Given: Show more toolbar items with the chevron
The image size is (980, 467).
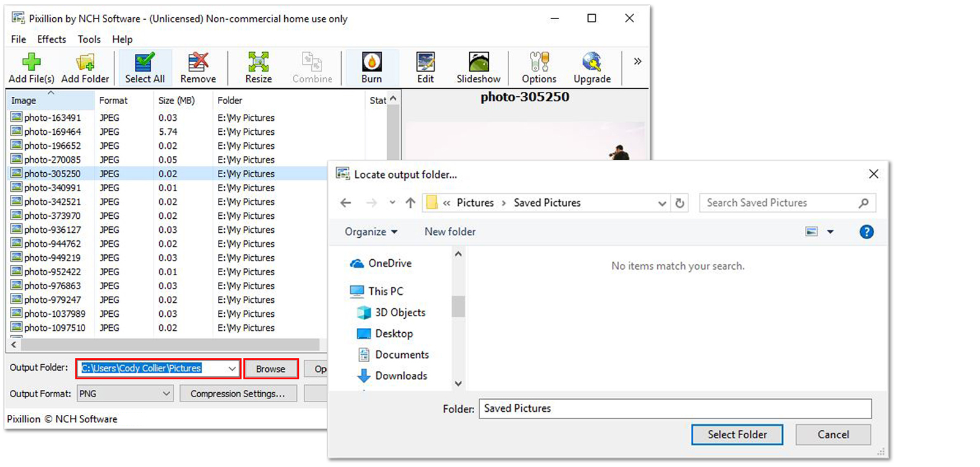Looking at the screenshot, I should tap(638, 61).
